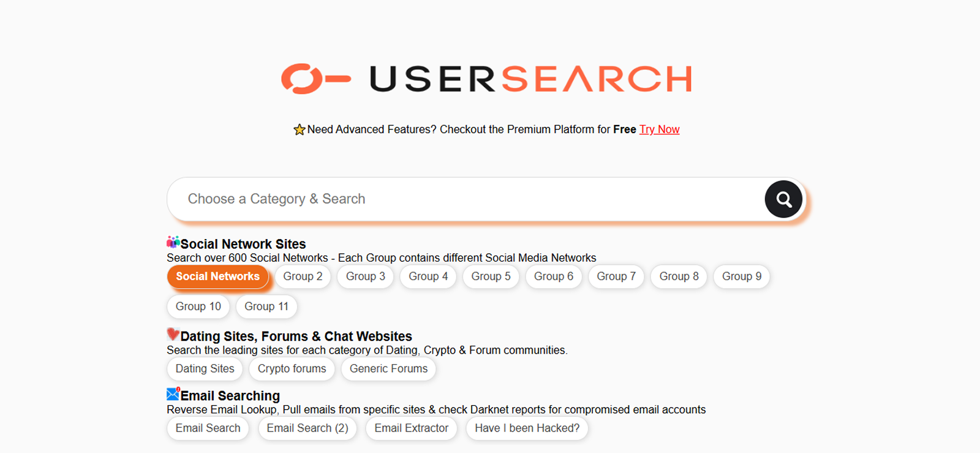Open the Email Extractor option

point(411,428)
